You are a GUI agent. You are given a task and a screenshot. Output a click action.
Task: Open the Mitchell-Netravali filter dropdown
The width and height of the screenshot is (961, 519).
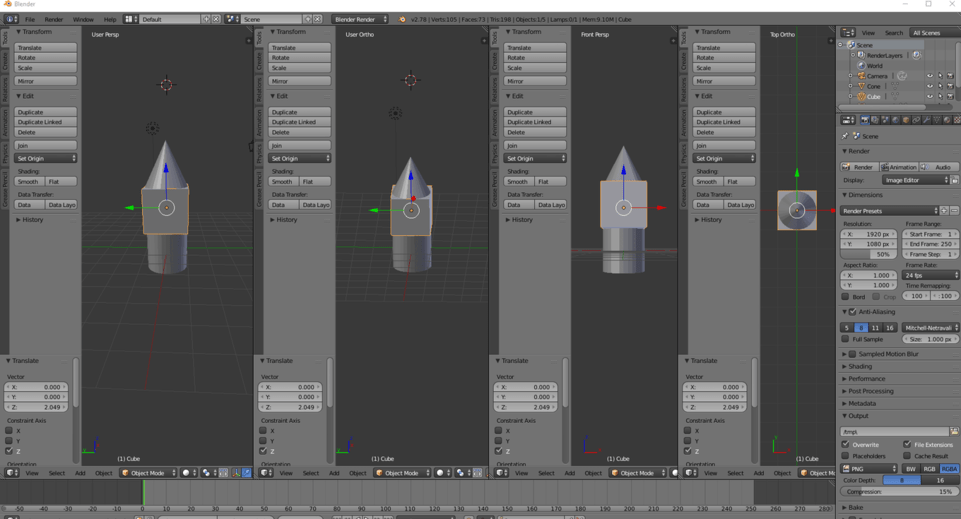tap(930, 328)
